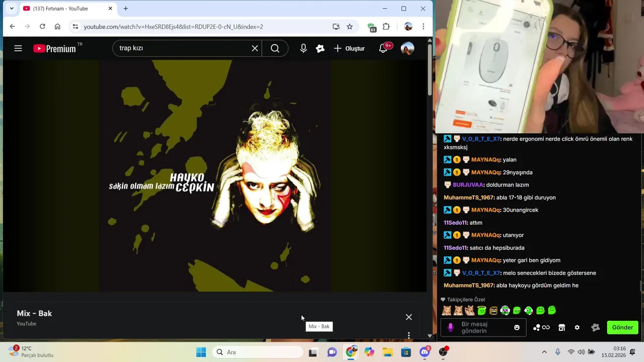The width and height of the screenshot is (644, 362).
Task: Click the grey star badge icon in chat
Action: pos(596,328)
